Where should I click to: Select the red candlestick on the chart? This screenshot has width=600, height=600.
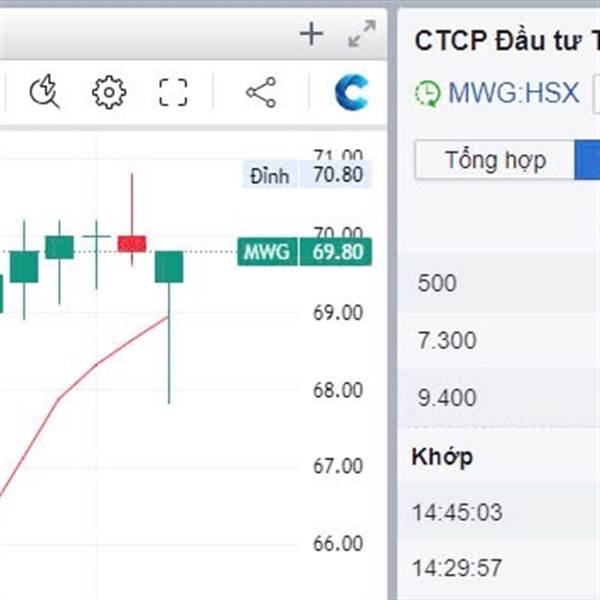tap(132, 244)
